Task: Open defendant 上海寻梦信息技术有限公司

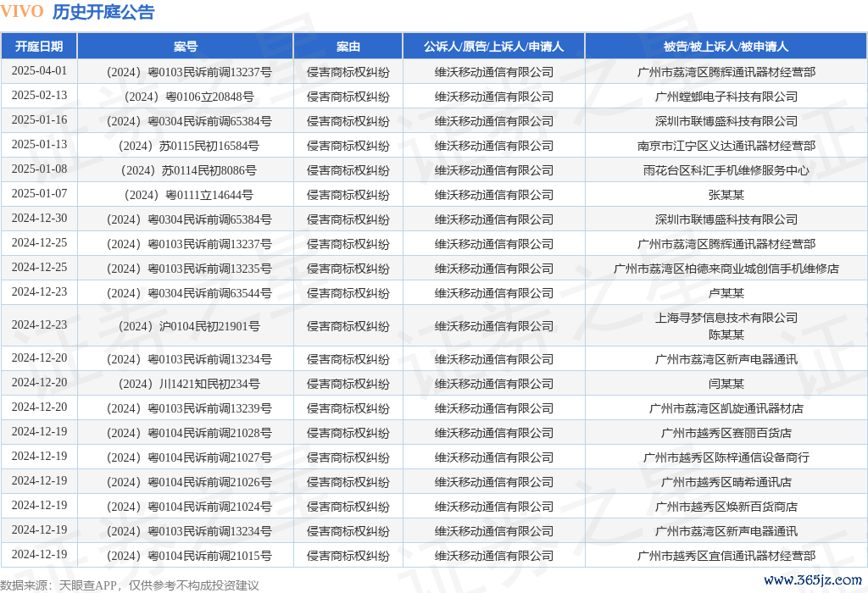Action: (726, 318)
